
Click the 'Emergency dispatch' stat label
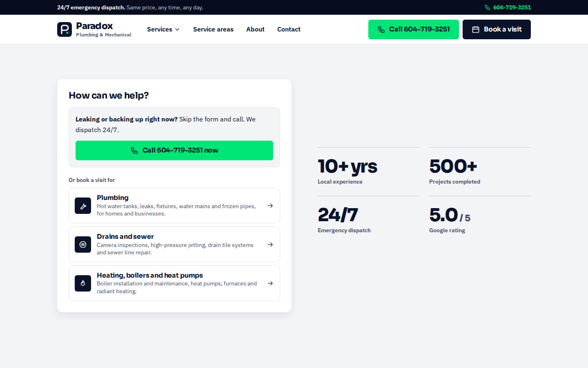pos(344,230)
